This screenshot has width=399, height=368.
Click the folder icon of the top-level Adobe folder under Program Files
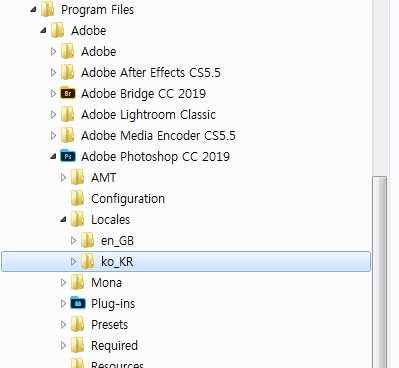[x=57, y=30]
